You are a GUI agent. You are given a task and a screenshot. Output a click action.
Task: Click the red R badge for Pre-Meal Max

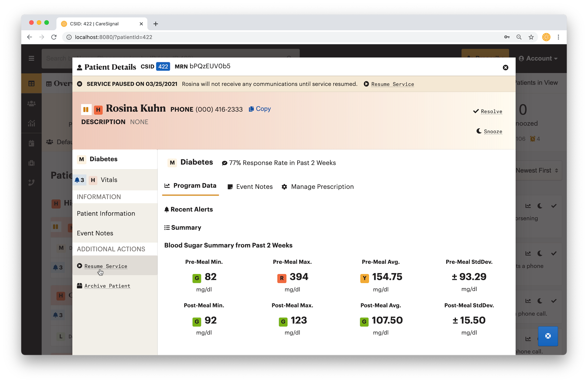pos(282,278)
